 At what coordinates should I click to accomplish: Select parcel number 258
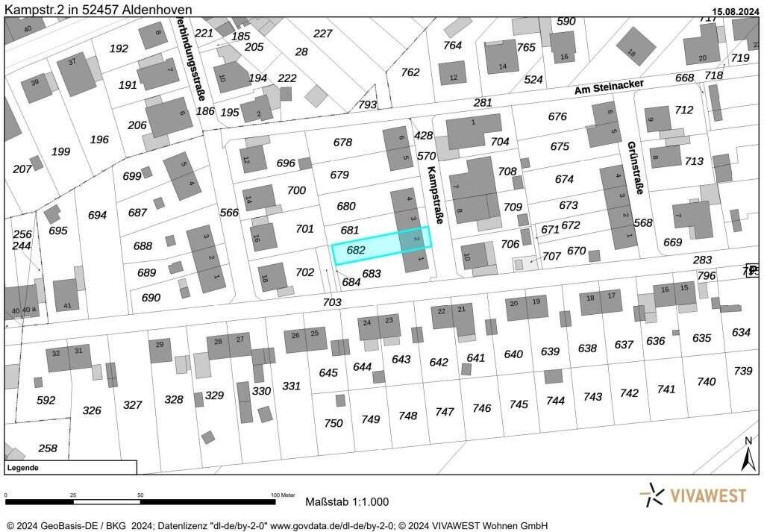pos(47,448)
